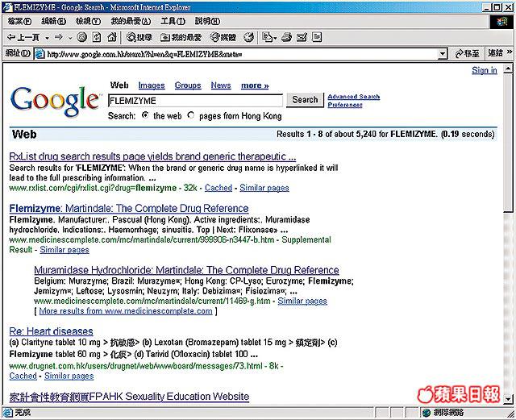Open the back history dropdown arrow

pos(47,38)
